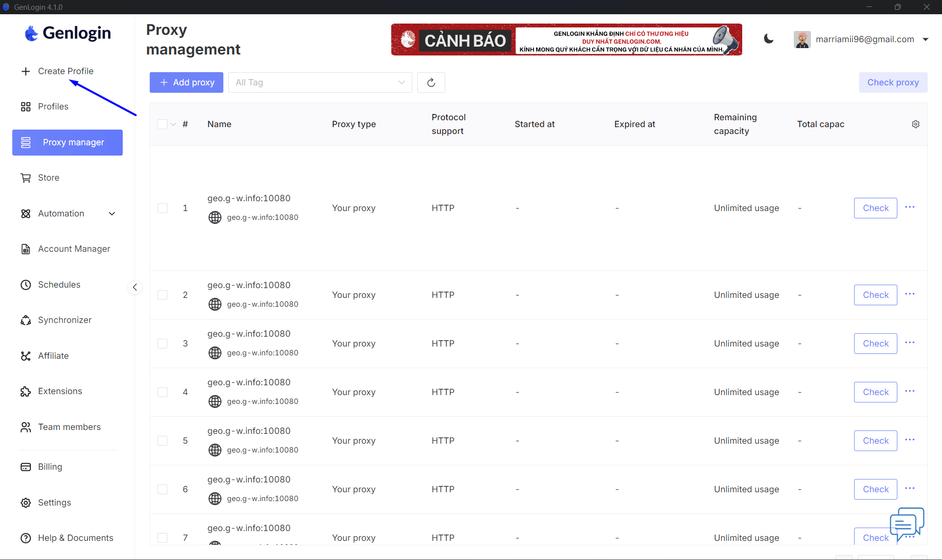Click globe icon in proxy row 1
The height and width of the screenshot is (560, 942).
(x=215, y=217)
